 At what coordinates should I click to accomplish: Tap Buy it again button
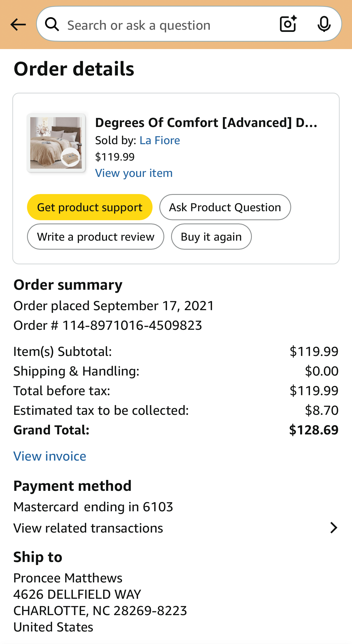pos(211,237)
